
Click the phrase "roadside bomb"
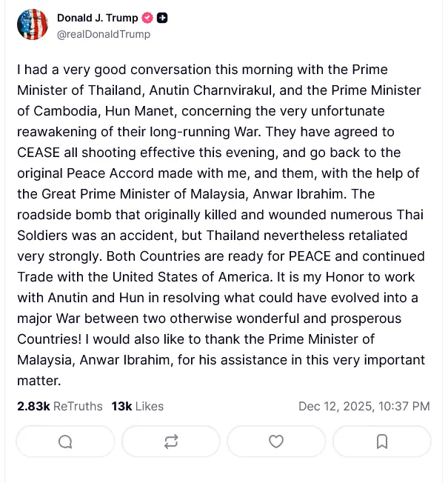(x=58, y=215)
